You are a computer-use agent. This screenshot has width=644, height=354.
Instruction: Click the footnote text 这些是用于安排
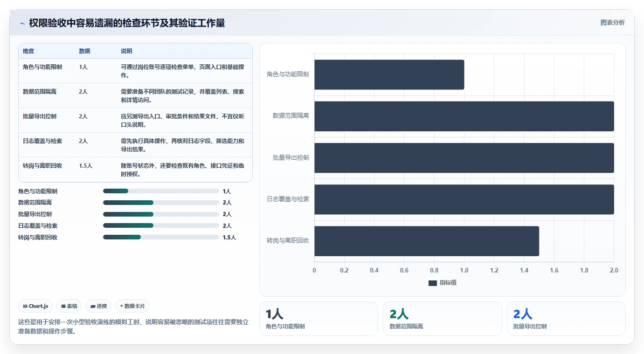point(133,327)
